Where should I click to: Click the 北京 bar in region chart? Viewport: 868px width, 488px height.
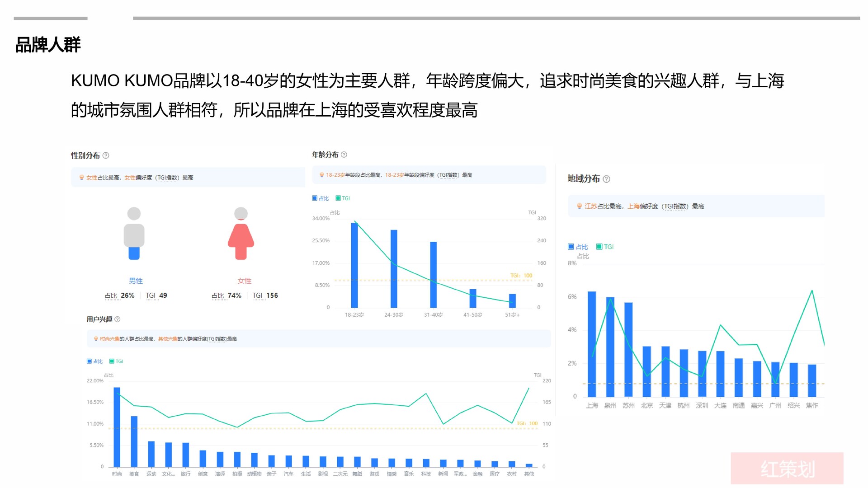point(647,372)
